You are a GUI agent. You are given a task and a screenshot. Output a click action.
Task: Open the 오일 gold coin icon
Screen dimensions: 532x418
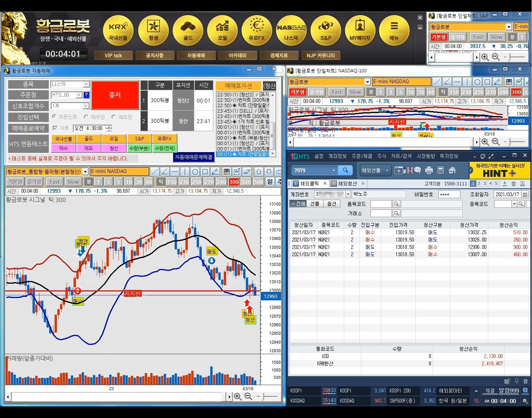coord(222,31)
